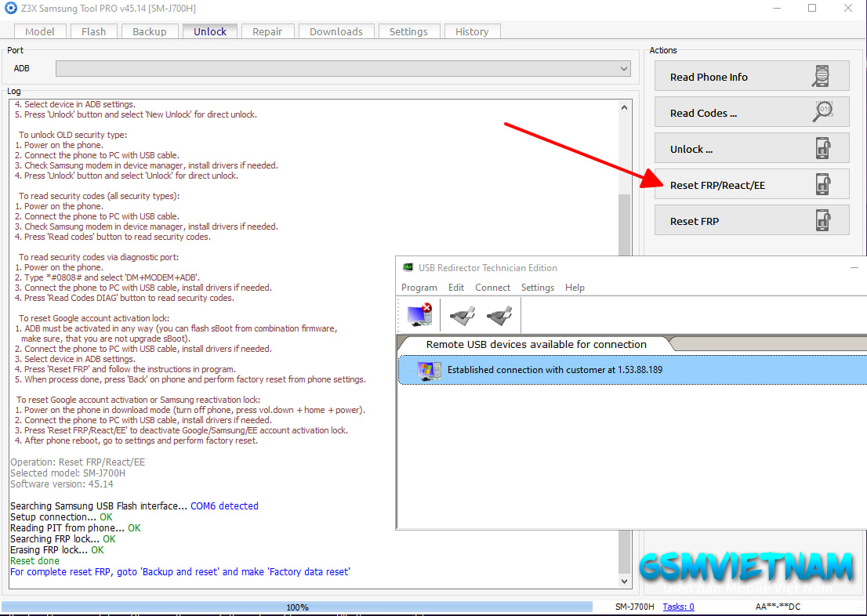View the History tab
This screenshot has width=867, height=616.
tap(472, 31)
